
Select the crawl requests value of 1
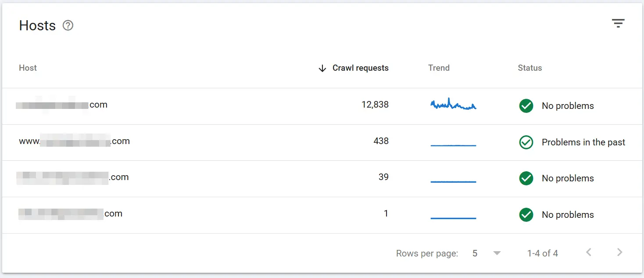point(386,213)
